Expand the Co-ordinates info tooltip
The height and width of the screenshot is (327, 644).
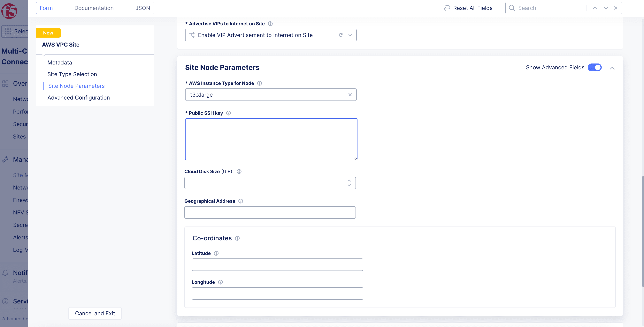237,238
